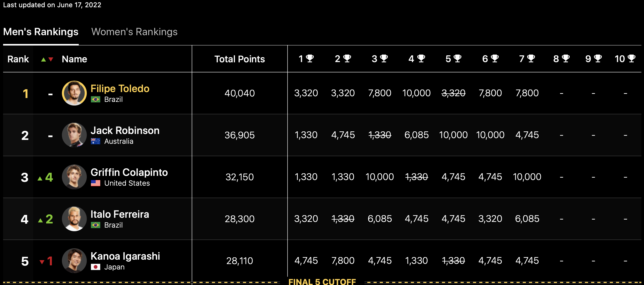Image resolution: width=644 pixels, height=285 pixels.
Task: Click Jack Robinson's total points 36,905
Action: (240, 135)
